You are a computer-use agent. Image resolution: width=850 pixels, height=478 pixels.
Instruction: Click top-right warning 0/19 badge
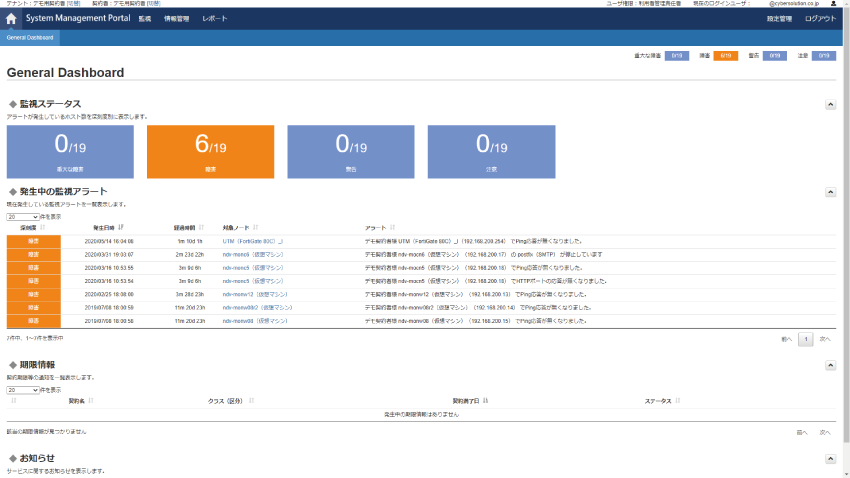pyautogui.click(x=775, y=56)
